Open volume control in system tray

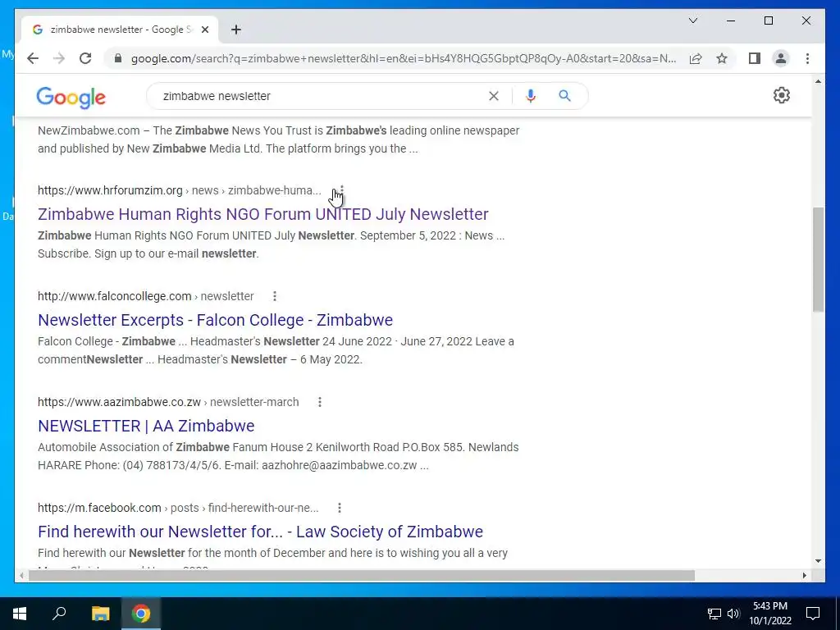click(733, 614)
